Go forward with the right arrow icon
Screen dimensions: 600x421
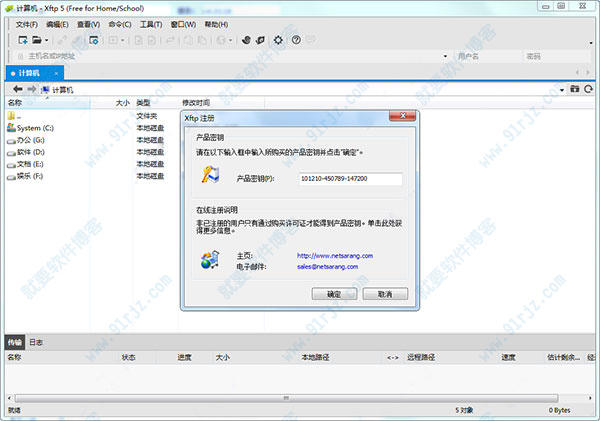click(x=31, y=89)
